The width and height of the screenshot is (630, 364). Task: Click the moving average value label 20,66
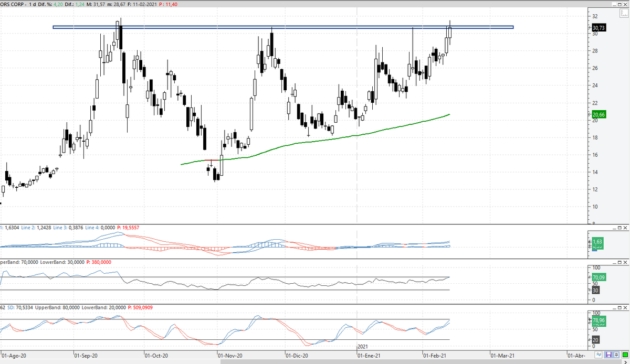(599, 114)
